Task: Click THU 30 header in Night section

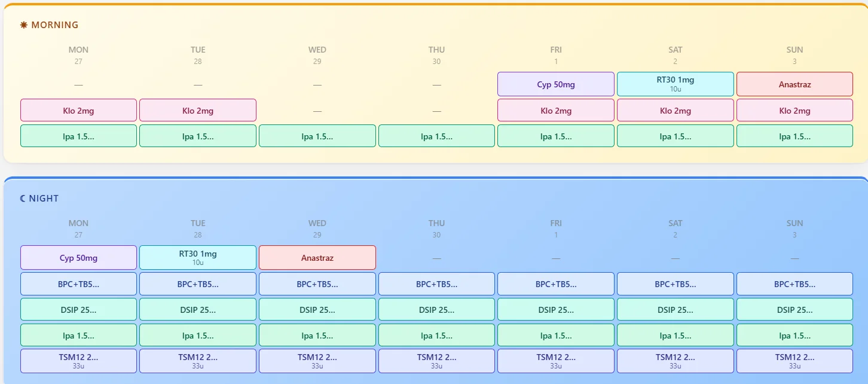Action: coord(436,228)
